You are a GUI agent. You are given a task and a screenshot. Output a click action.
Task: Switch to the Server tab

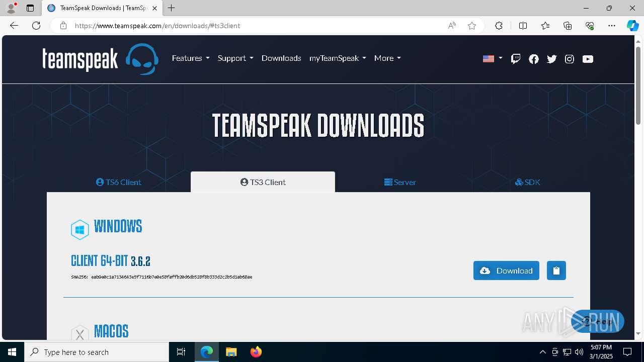click(x=400, y=182)
